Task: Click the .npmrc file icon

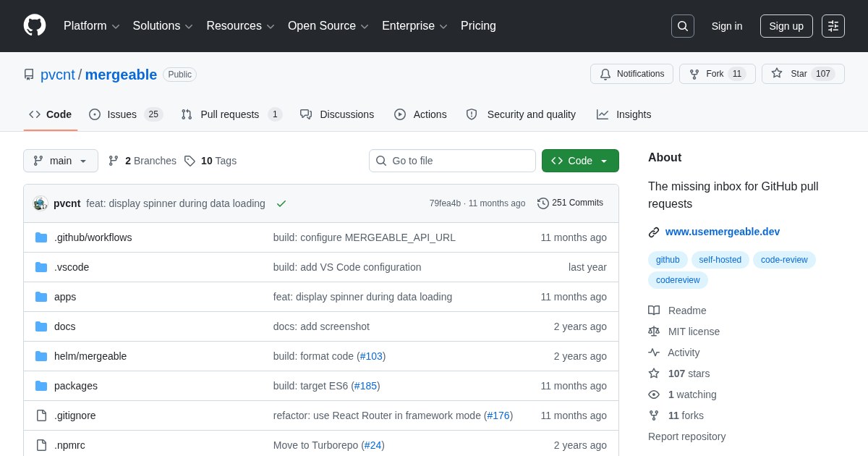Action: point(41,445)
